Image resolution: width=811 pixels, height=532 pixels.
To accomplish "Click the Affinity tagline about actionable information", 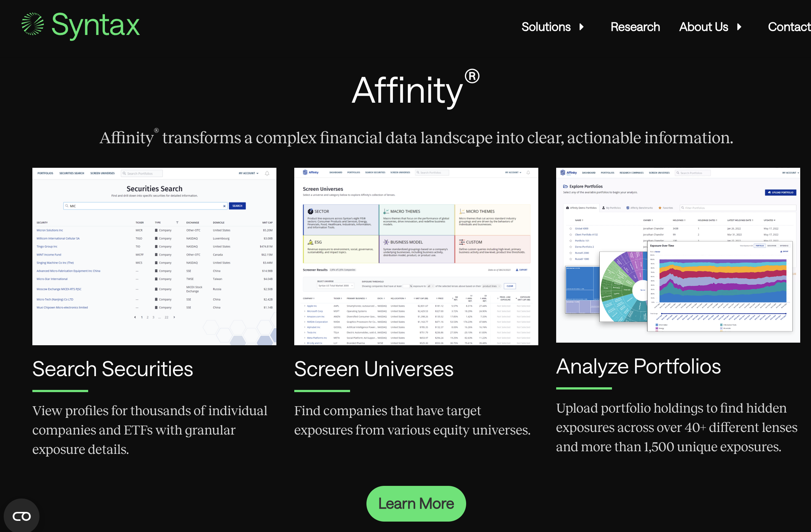I will pos(416,138).
